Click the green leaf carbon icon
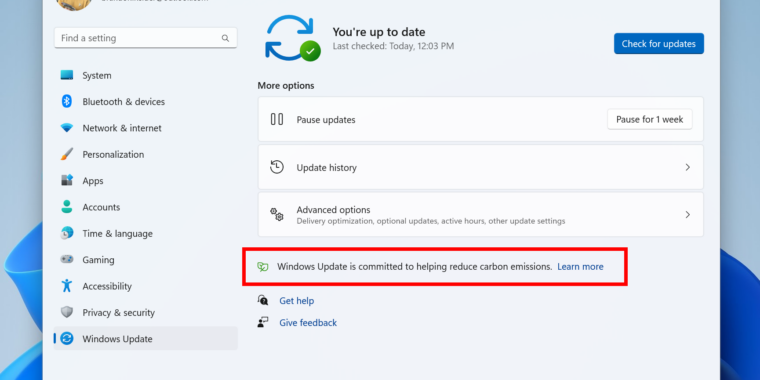Screen dimensions: 760x380 click(x=263, y=267)
